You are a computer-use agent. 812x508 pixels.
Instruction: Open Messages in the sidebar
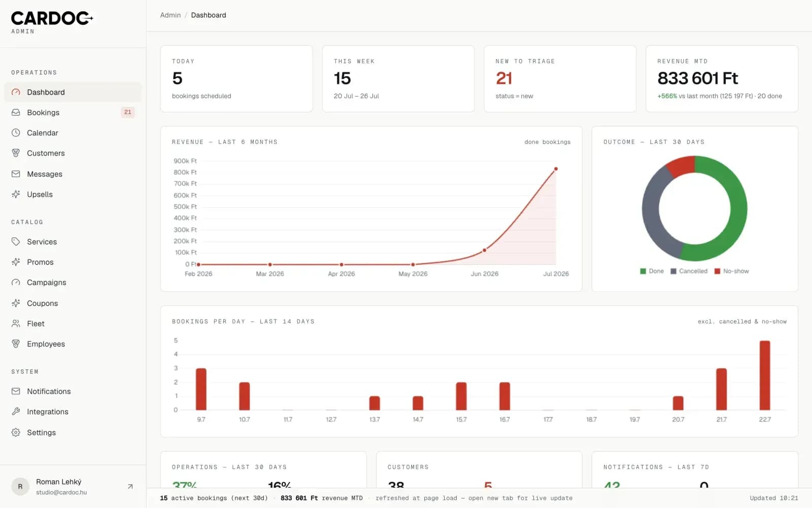pyautogui.click(x=45, y=174)
